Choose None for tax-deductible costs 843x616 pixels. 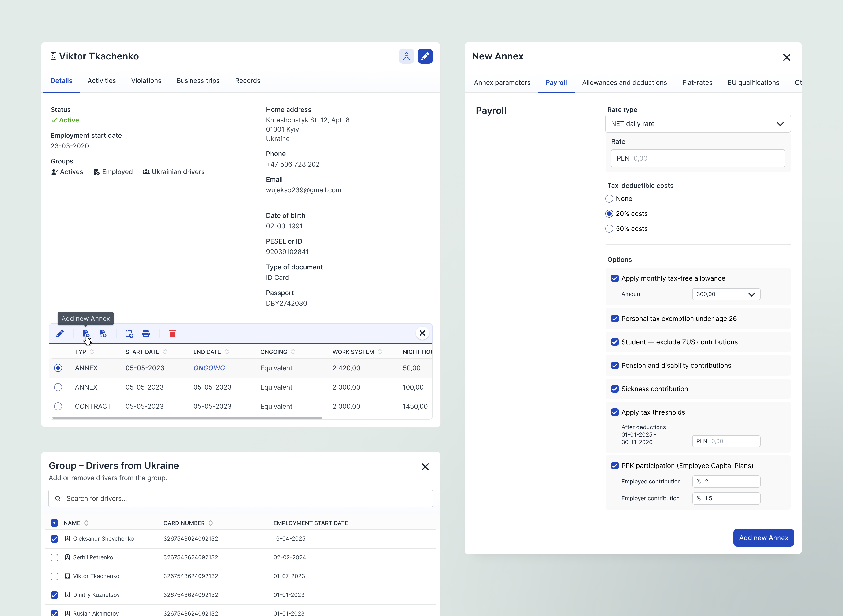(609, 199)
